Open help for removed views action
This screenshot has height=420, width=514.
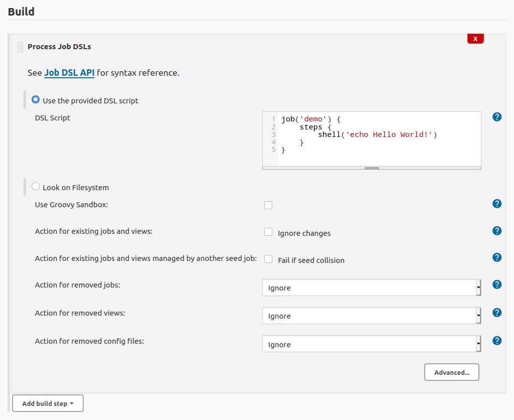(x=496, y=312)
